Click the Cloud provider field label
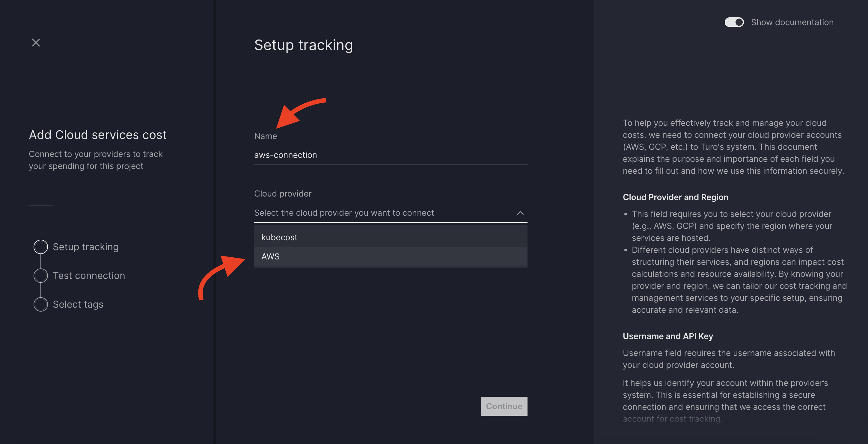This screenshot has width=868, height=444. point(283,194)
